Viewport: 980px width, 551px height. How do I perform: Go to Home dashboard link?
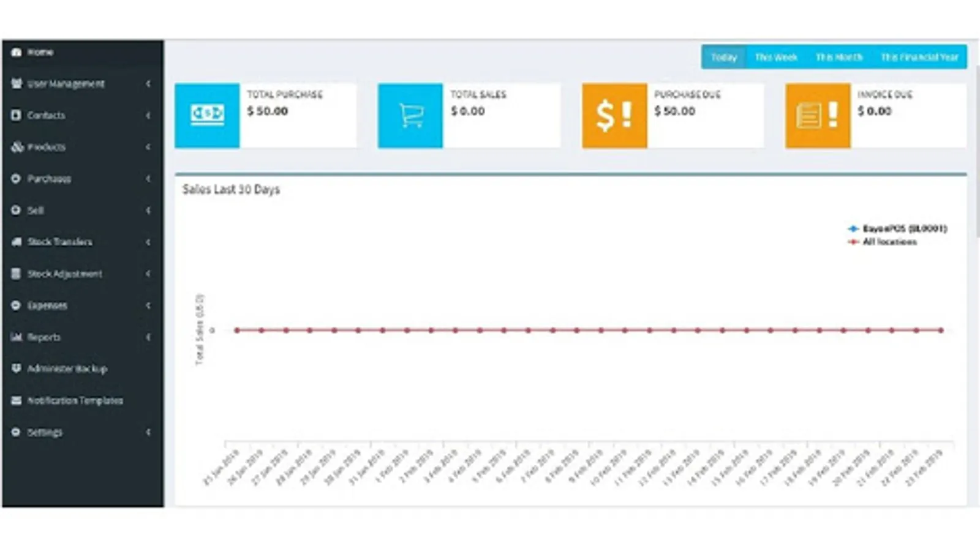[83, 52]
